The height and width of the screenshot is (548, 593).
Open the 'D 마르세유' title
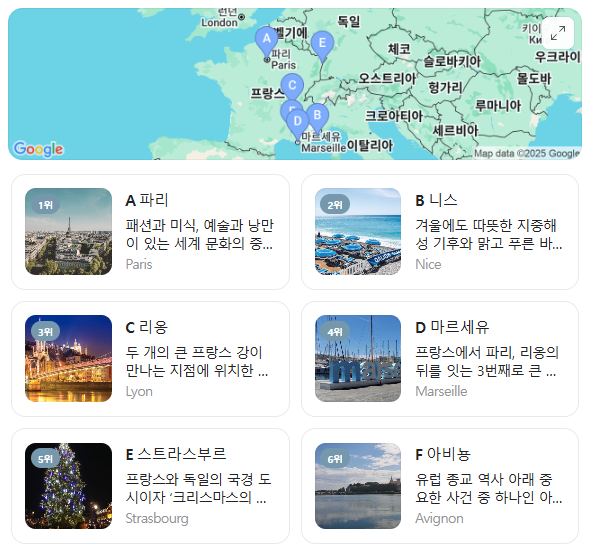click(x=452, y=327)
